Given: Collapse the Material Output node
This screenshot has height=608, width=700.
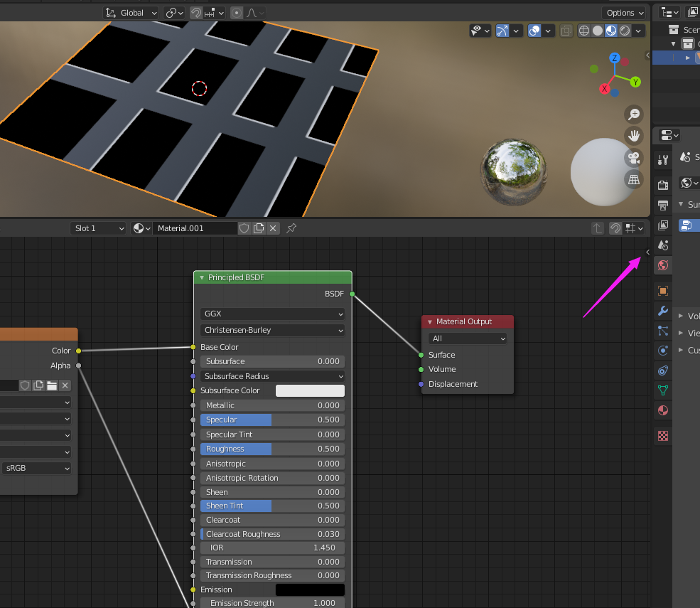Looking at the screenshot, I should click(x=430, y=321).
